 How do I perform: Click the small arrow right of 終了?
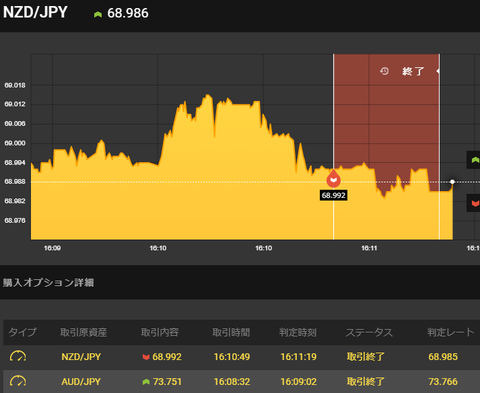click(x=438, y=71)
